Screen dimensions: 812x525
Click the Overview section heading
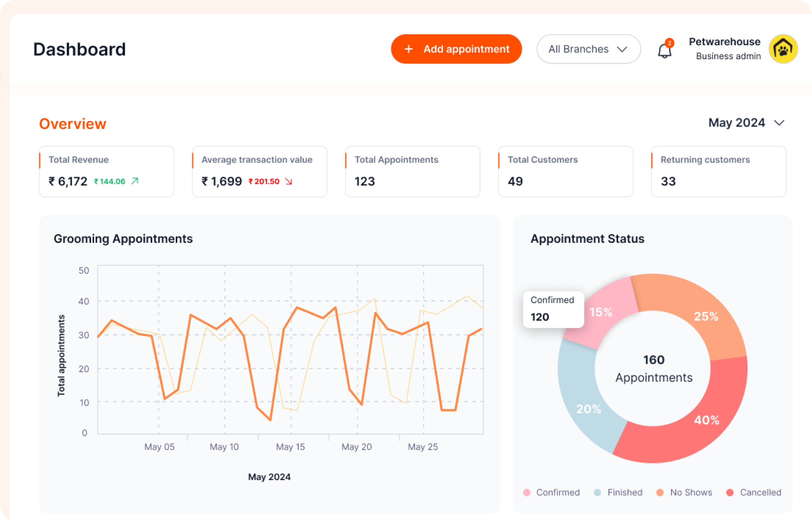tap(73, 124)
